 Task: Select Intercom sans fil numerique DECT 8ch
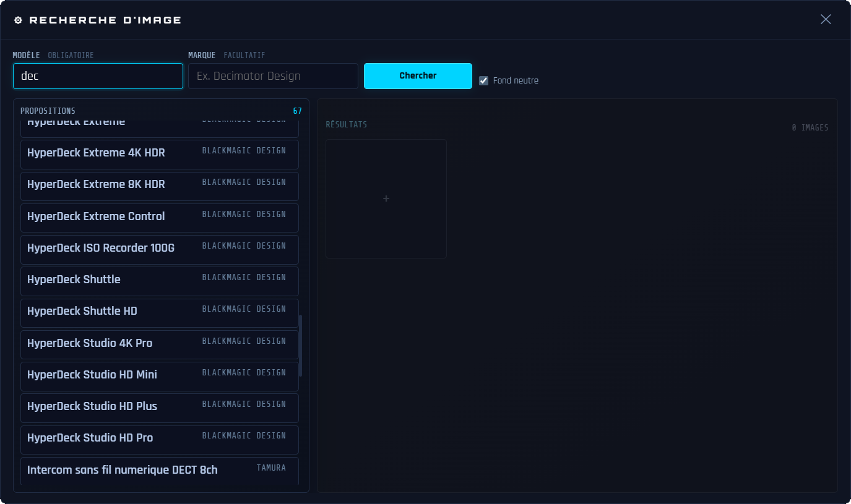[x=160, y=471]
